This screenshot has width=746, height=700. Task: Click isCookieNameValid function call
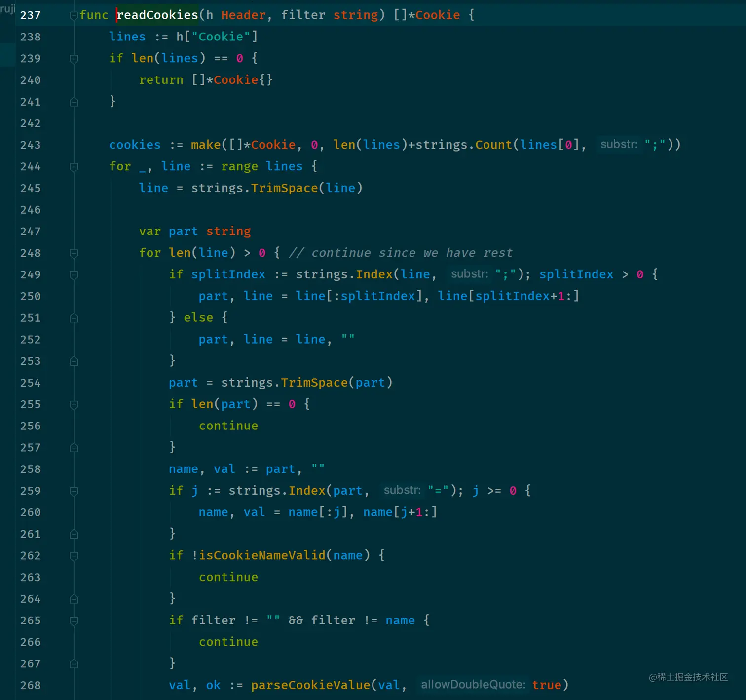coord(262,555)
